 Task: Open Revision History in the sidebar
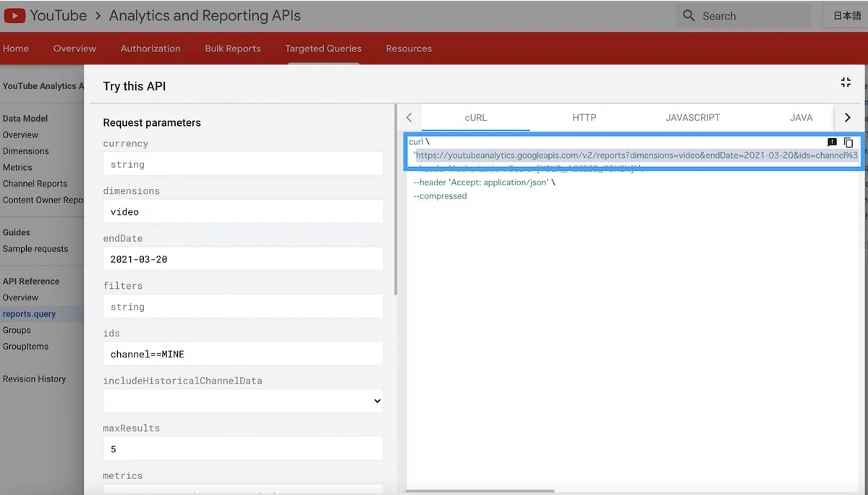coord(34,379)
